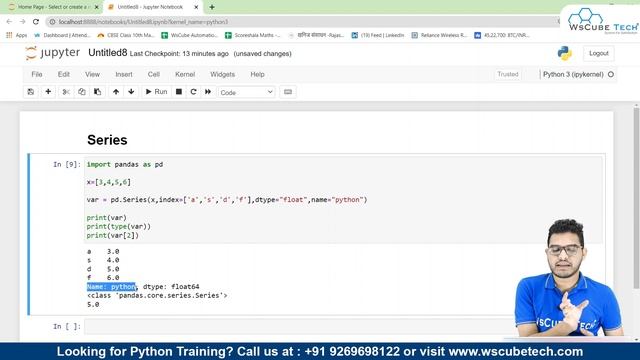640x360 pixels.
Task: Move selected cell up arrow
Action: [x=116, y=92]
